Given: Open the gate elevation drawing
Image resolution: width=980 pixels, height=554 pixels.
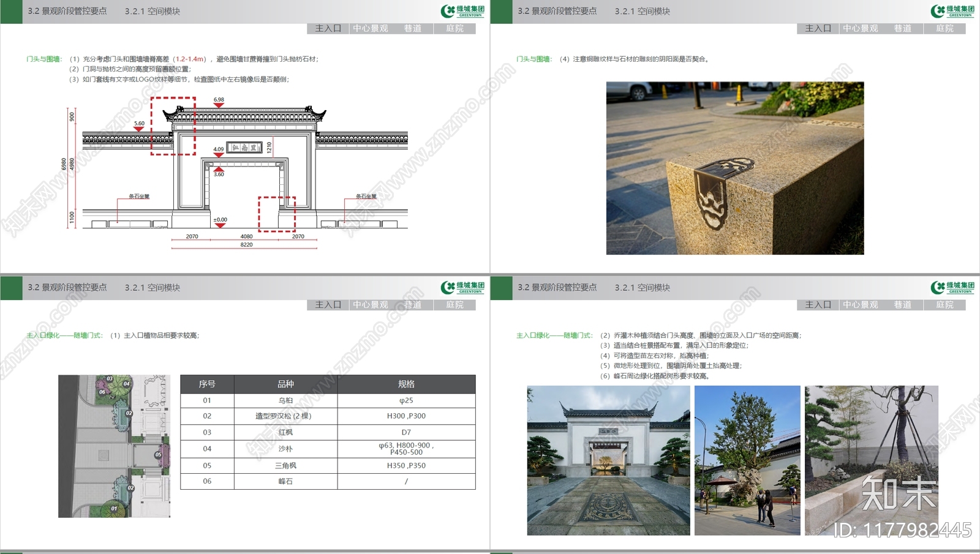Looking at the screenshot, I should point(235,172).
